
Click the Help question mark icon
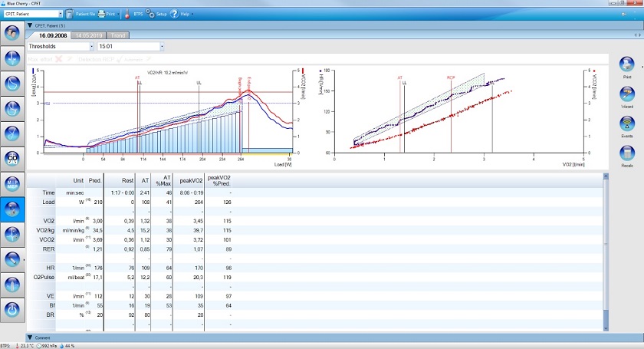point(175,14)
